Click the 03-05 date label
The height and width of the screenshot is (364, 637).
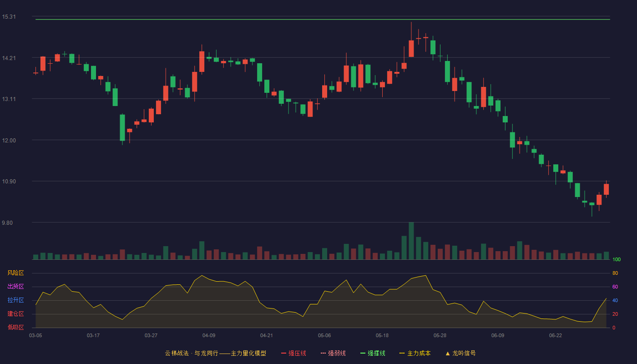35,335
